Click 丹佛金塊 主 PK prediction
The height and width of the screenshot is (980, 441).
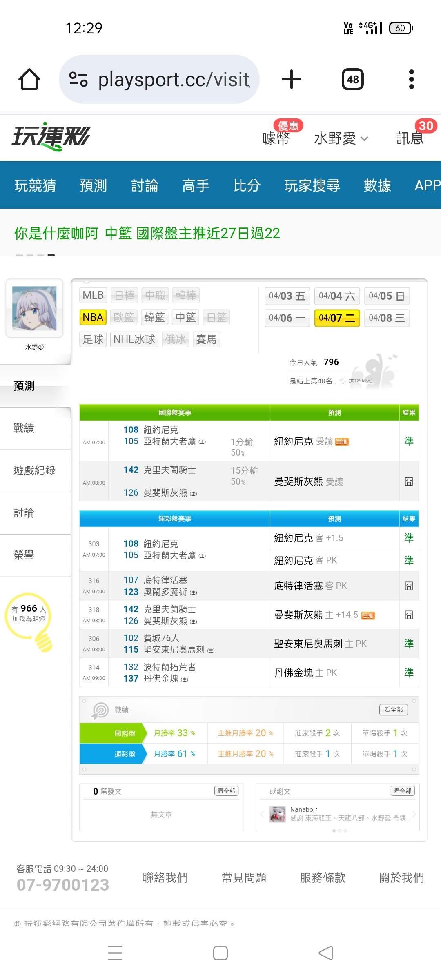pyautogui.click(x=305, y=673)
